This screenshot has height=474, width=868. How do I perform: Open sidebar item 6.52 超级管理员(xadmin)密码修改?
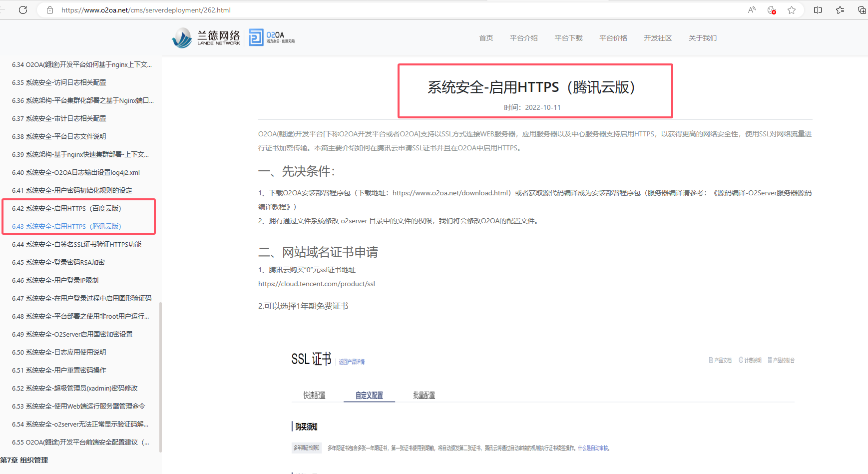pyautogui.click(x=75, y=388)
